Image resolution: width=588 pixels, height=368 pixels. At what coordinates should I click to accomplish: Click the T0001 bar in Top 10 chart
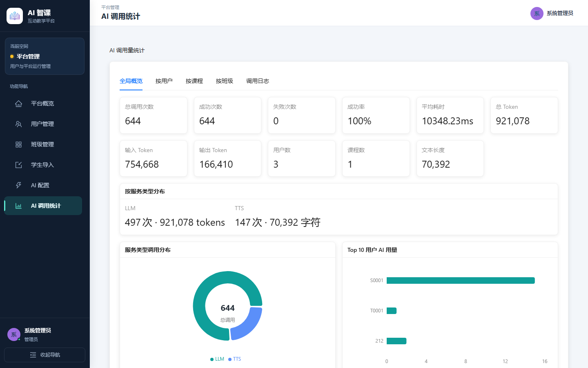(392, 311)
